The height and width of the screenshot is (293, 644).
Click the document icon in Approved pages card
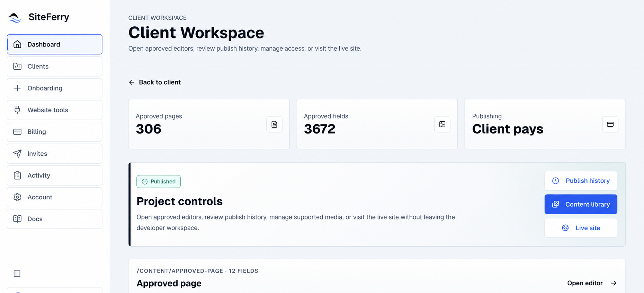pos(274,124)
